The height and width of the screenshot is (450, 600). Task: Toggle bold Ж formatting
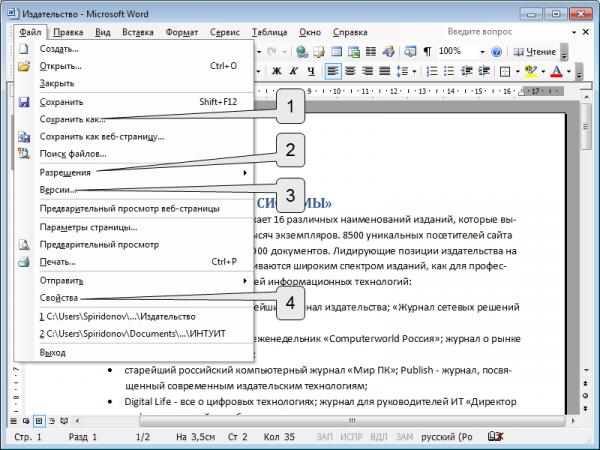(276, 71)
